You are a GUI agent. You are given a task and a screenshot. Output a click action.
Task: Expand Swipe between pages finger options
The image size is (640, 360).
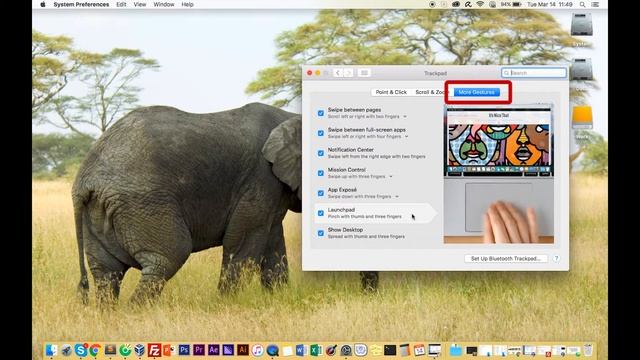tap(405, 117)
